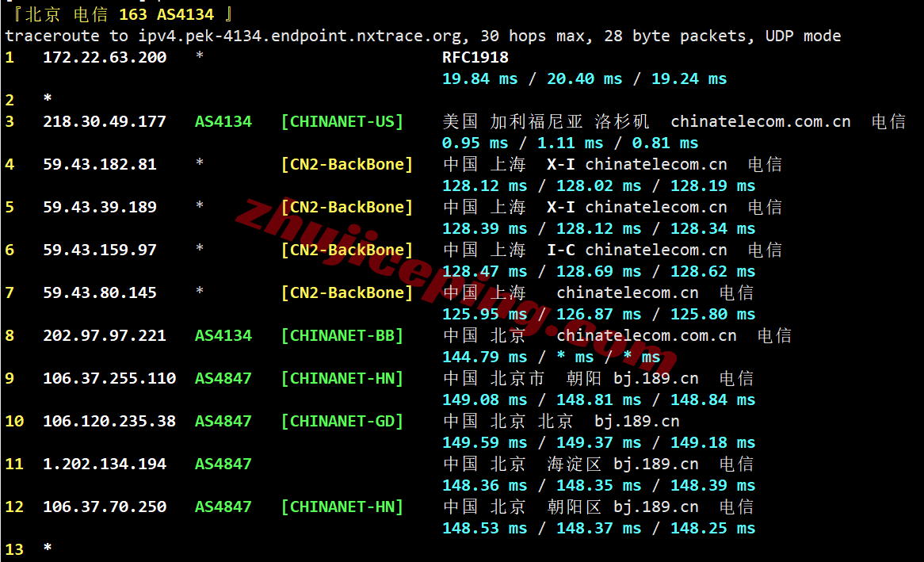This screenshot has height=562, width=924.
Task: Click IP address 59.43.159.97
Action: click(x=100, y=250)
